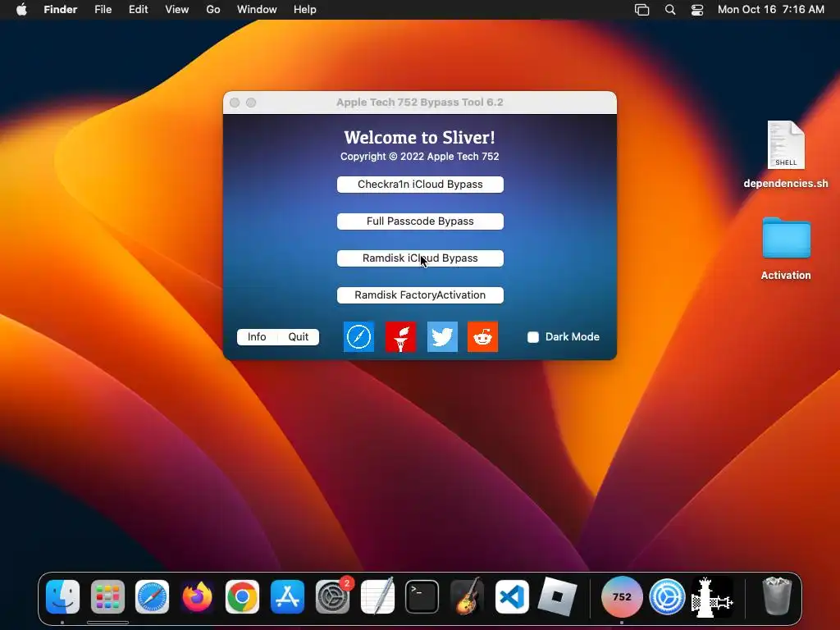Launch checkra1n chess icon from Dock

tap(712, 597)
